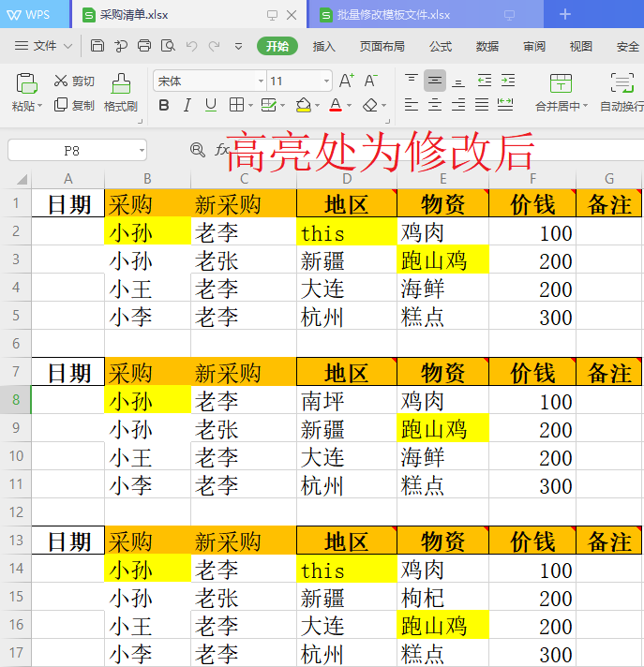Close the 采购清单.xlsx tab
This screenshot has width=644, height=667.
(292, 15)
